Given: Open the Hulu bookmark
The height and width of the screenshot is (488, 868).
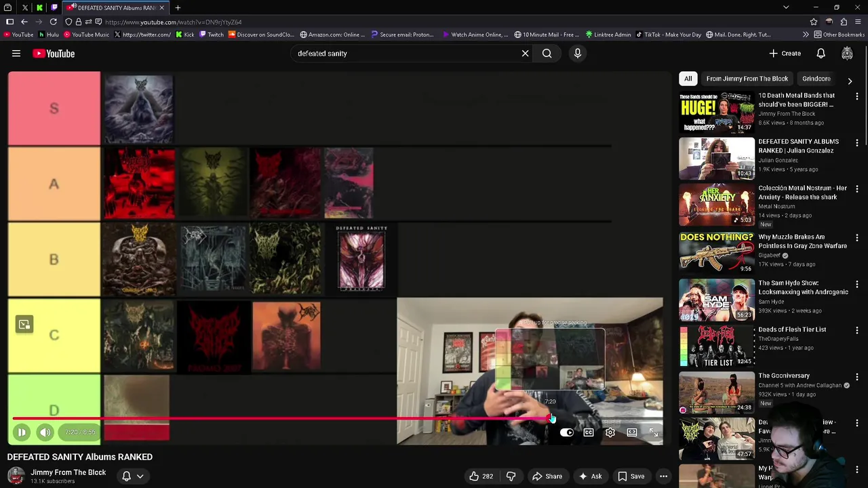Looking at the screenshot, I should click(47, 35).
